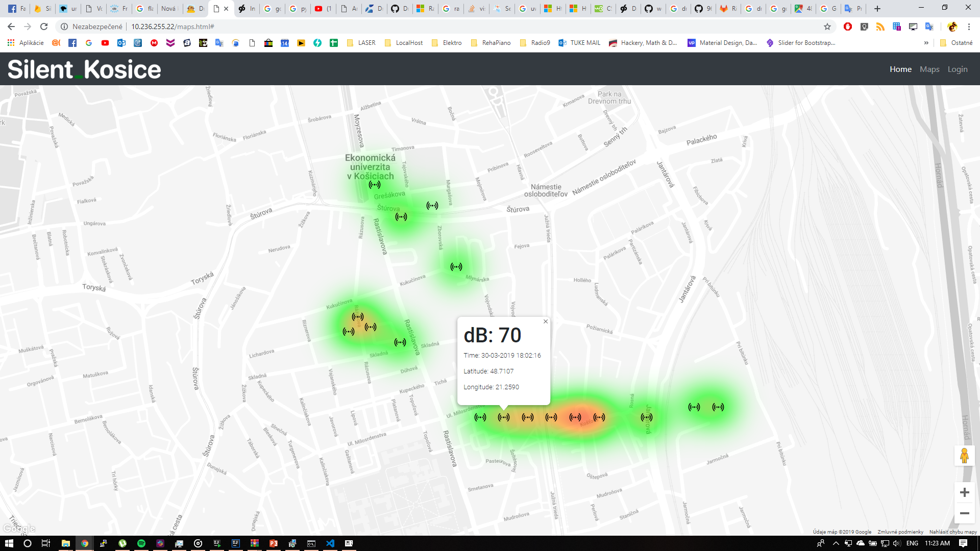This screenshot has width=980, height=551.
Task: Close the dB: 70 info popup
Action: (x=546, y=321)
